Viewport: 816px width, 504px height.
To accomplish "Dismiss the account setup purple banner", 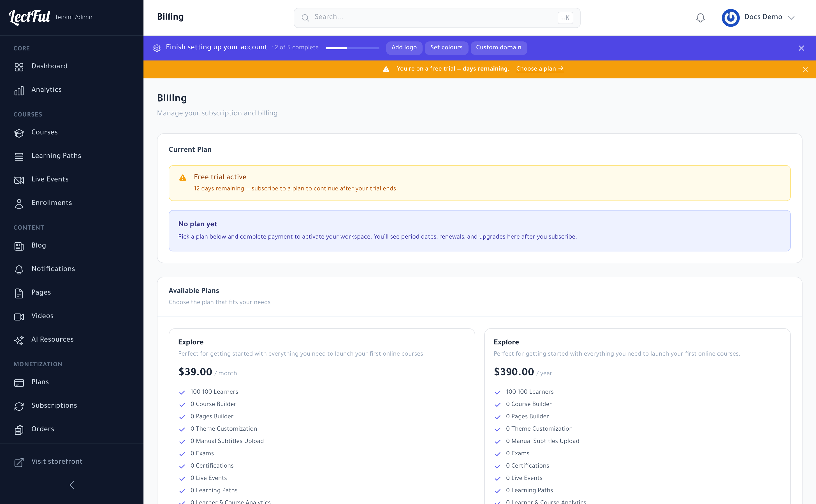I will tap(801, 48).
